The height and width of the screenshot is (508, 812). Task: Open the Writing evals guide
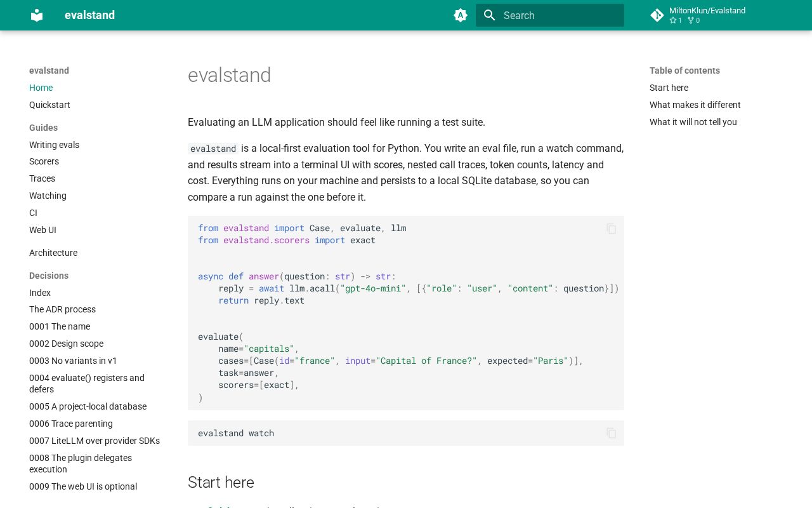pos(54,145)
